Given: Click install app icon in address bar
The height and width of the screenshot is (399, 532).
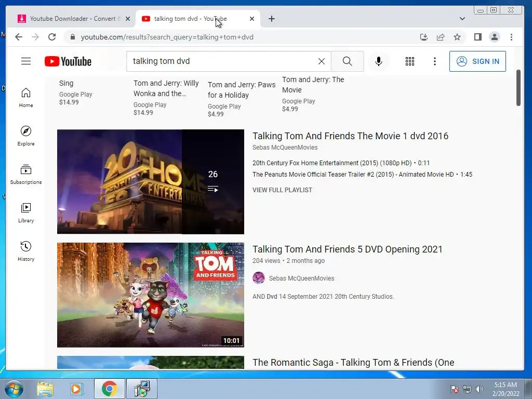Looking at the screenshot, I should point(424,37).
